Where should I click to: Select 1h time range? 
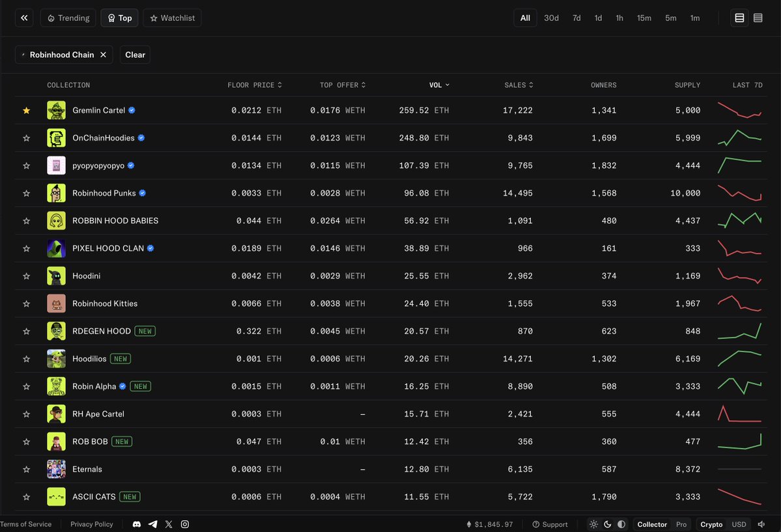619,18
